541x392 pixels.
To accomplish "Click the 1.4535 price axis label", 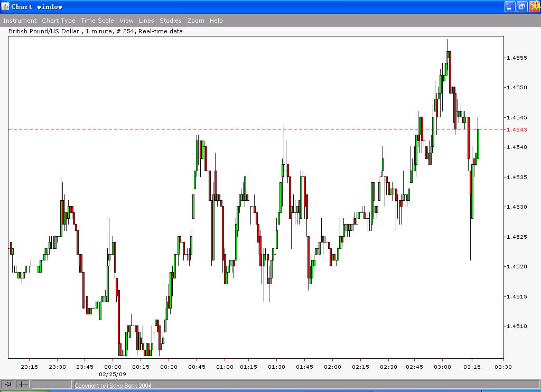I will [517, 178].
